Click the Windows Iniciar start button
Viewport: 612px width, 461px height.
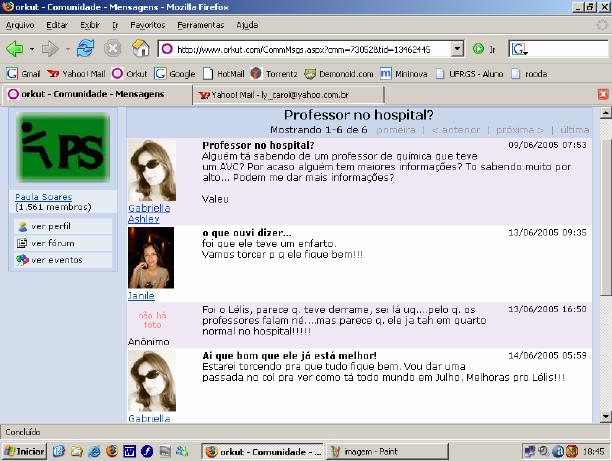click(24, 451)
